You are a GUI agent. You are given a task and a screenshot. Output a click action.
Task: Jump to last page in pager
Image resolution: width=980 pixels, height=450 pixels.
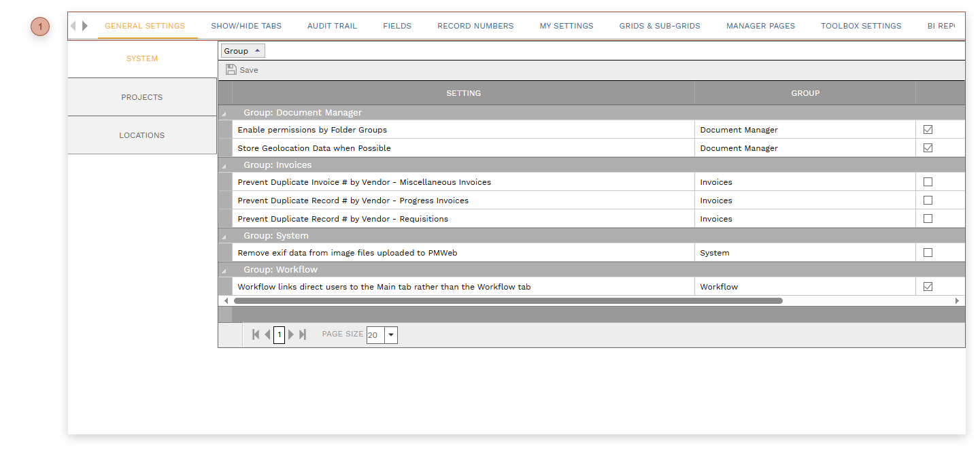303,334
